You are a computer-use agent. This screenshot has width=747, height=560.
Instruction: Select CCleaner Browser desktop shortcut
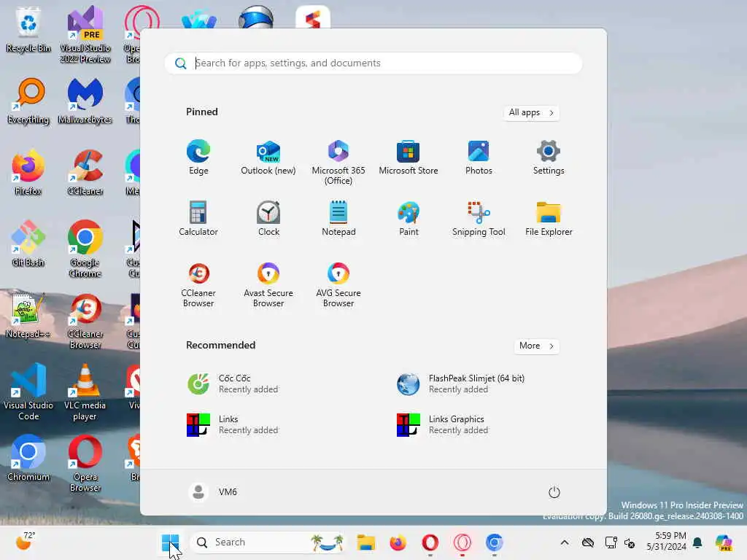point(85,321)
